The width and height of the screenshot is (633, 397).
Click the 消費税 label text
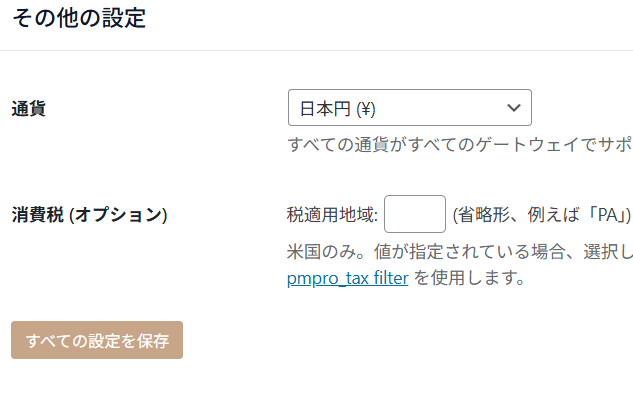coord(38,214)
